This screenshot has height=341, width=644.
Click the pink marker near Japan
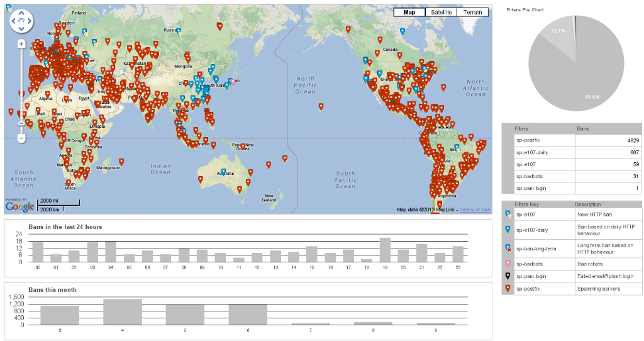click(233, 82)
